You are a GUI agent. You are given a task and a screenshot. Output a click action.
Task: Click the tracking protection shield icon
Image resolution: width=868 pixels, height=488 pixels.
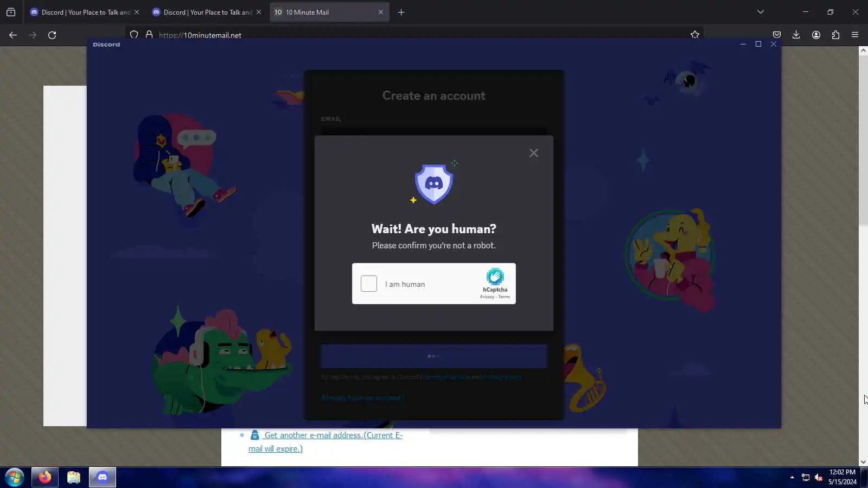point(134,35)
